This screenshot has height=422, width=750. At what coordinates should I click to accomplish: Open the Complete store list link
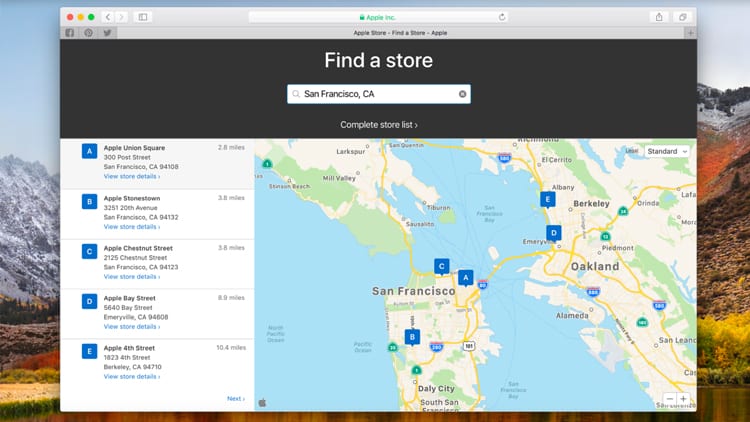[379, 125]
